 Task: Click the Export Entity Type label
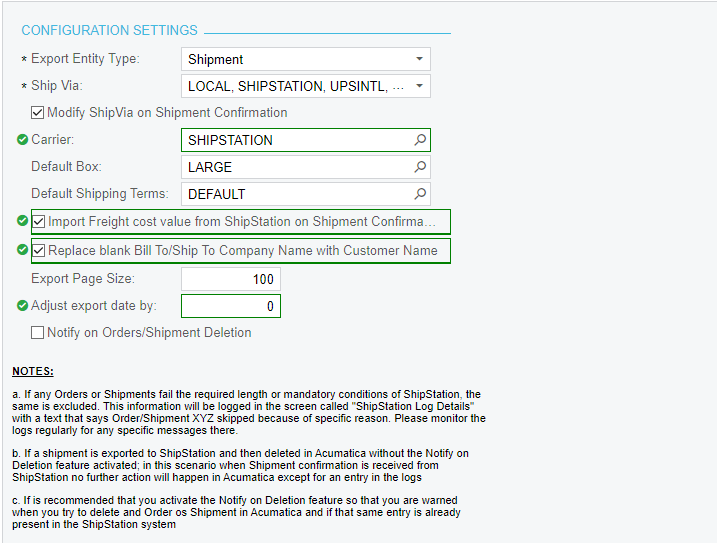(x=86, y=59)
